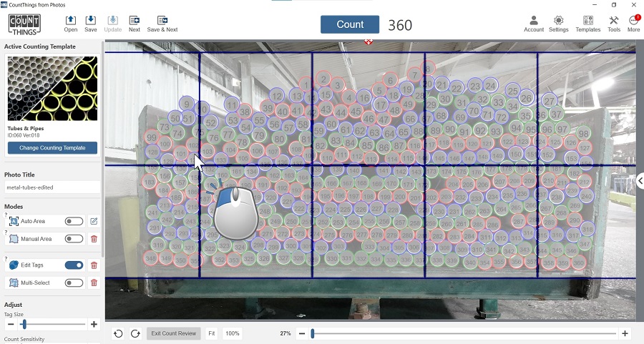Open the Tools menu
This screenshot has width=644, height=344.
point(614,21)
